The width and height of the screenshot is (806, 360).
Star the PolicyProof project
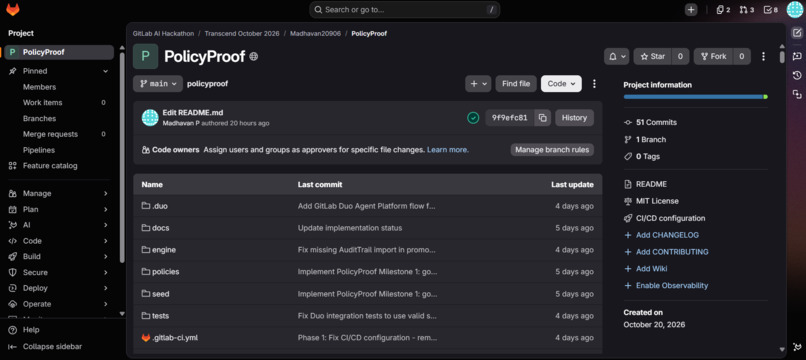pyautogui.click(x=652, y=57)
